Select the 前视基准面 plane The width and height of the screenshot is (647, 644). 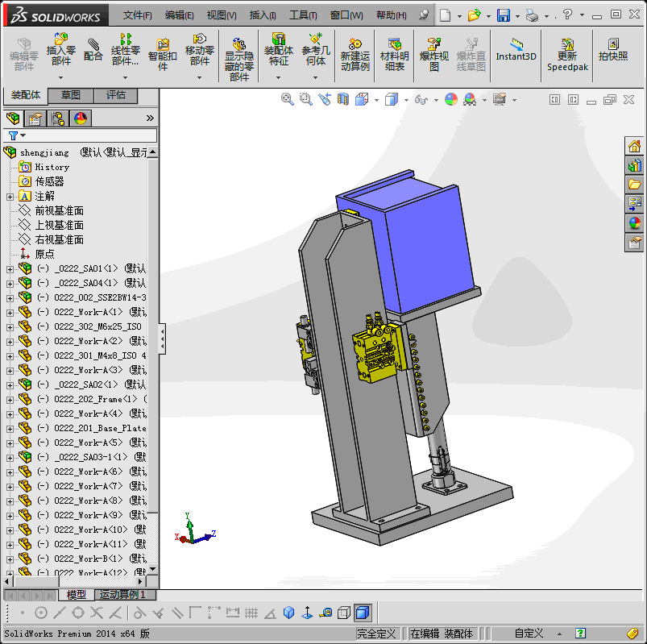(59, 211)
